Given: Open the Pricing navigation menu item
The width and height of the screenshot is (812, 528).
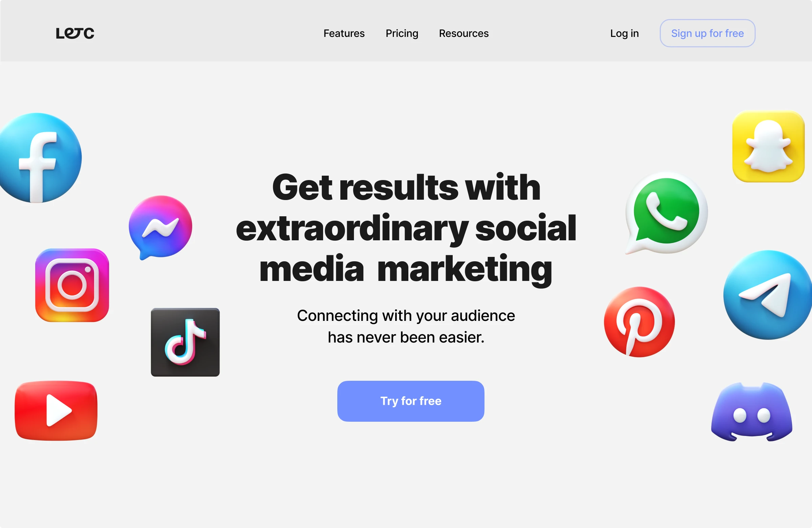Looking at the screenshot, I should 401,33.
